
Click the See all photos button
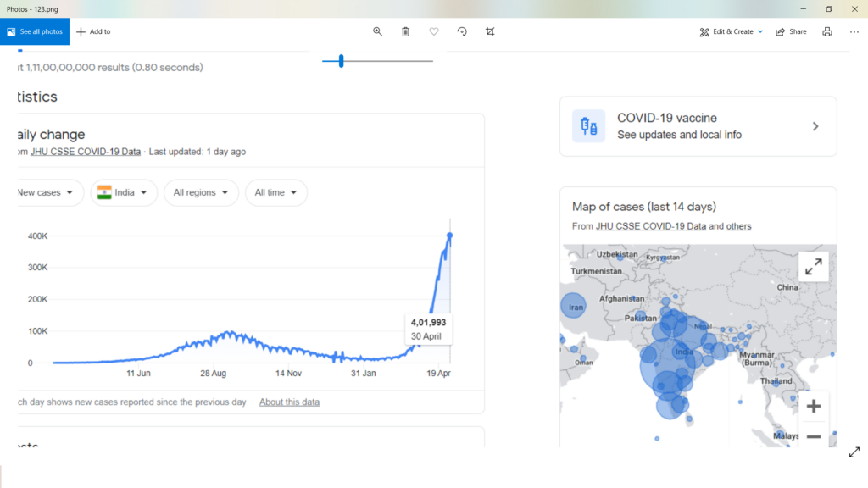coord(35,31)
